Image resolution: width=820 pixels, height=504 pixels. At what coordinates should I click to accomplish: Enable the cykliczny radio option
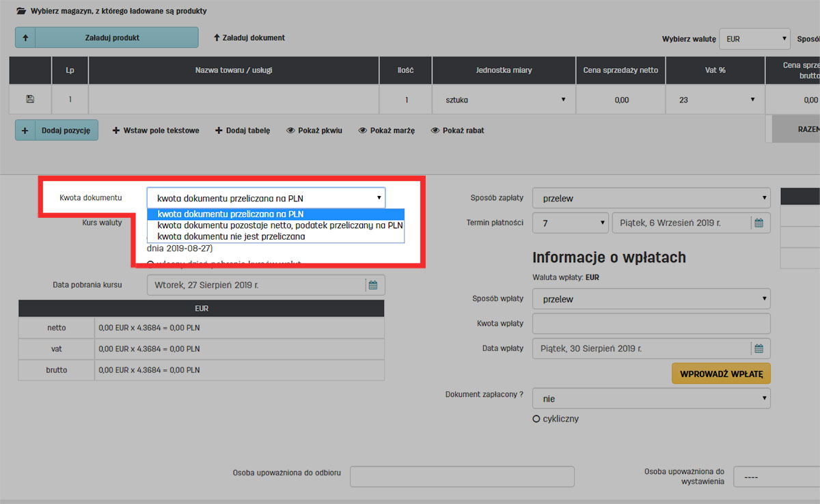536,419
